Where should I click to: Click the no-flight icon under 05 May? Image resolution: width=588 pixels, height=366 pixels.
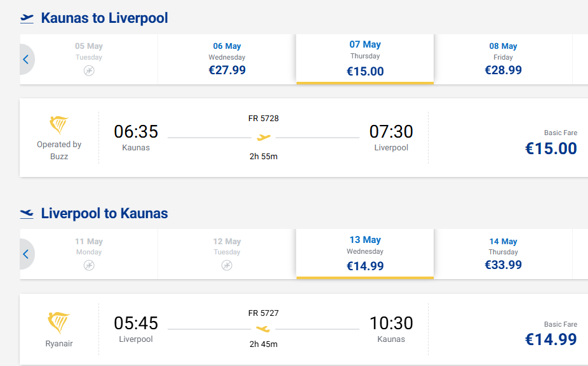tap(89, 70)
